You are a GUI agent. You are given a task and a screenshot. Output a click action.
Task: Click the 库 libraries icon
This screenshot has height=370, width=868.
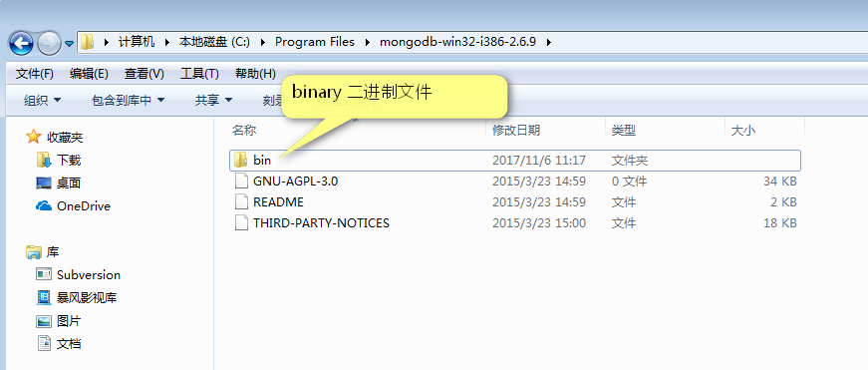coord(34,252)
